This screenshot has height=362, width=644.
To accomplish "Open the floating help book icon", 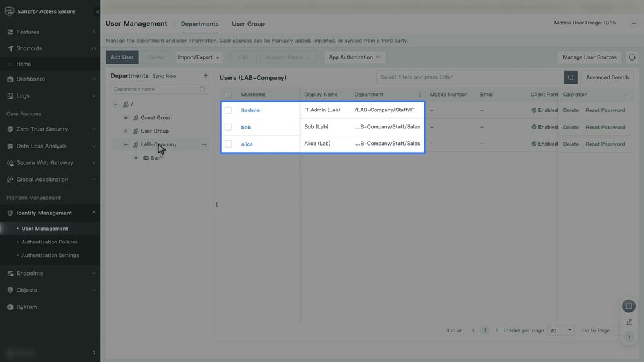I will (x=629, y=306).
